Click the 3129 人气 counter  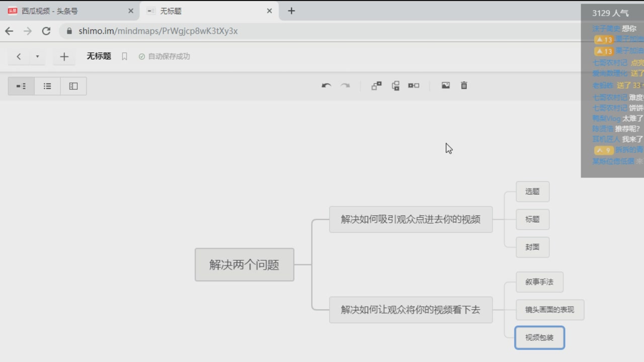click(610, 13)
